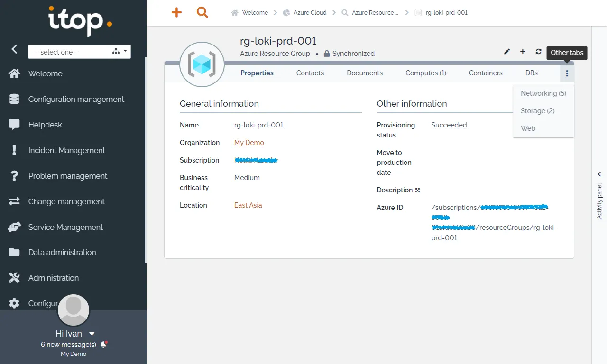Expand the Activity panel chevron
The width and height of the screenshot is (607, 364).
[x=599, y=174]
